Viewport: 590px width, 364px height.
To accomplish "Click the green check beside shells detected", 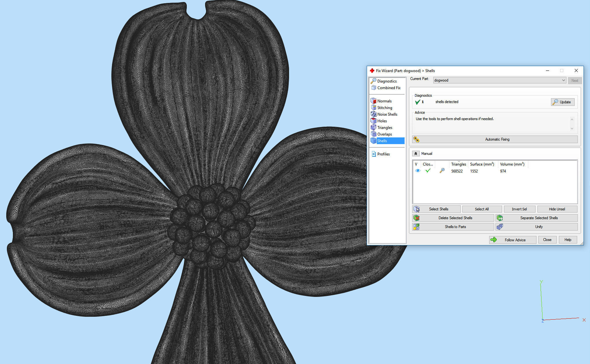I will [417, 102].
